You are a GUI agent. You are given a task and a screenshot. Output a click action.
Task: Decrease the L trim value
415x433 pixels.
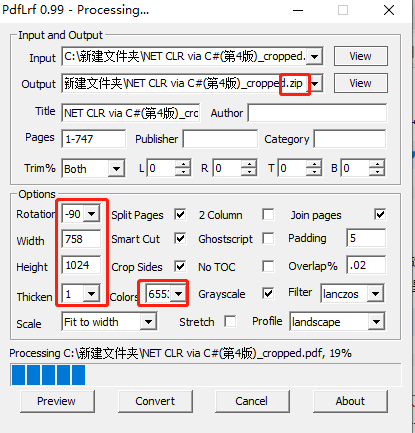(183, 172)
